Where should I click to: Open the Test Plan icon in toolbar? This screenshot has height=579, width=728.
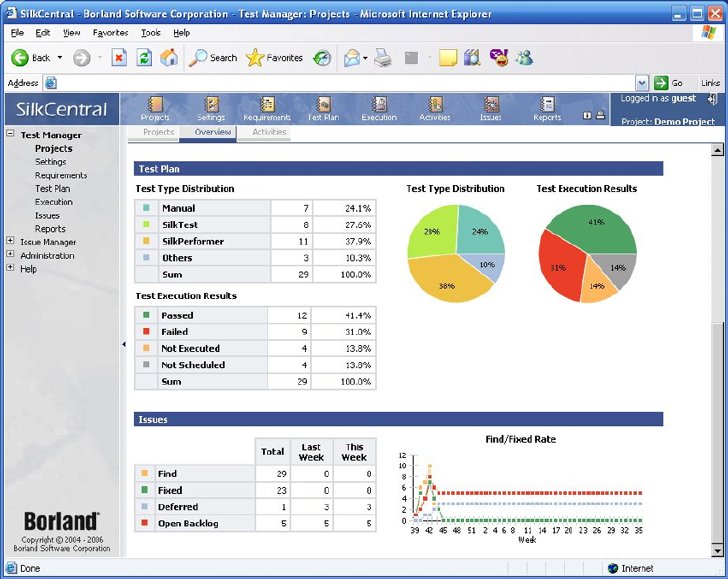[x=323, y=109]
